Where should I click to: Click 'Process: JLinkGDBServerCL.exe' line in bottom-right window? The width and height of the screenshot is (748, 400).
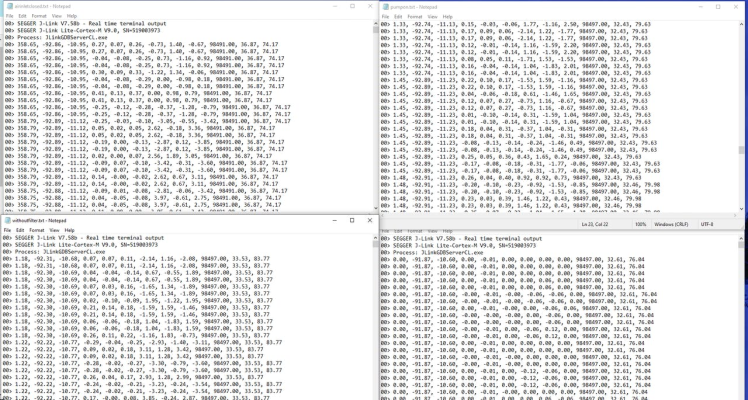click(x=432, y=252)
